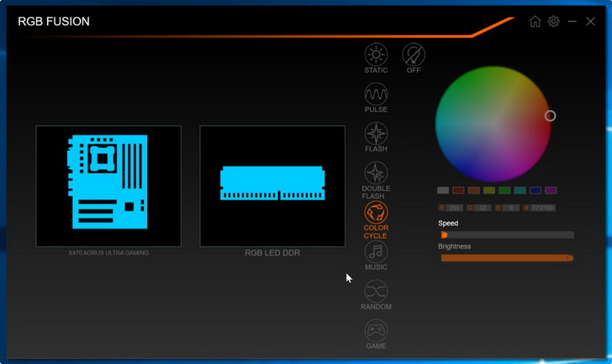
Task: Select the RGB LED DDR memory thumbnail
Action: pyautogui.click(x=272, y=186)
